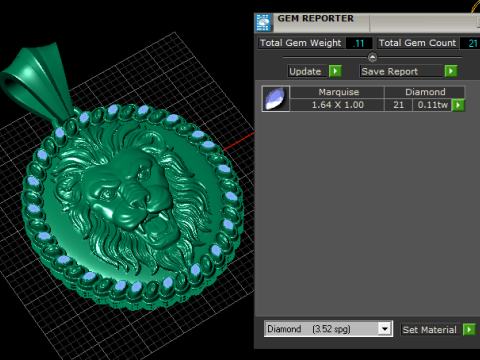Click the green arrow next to Save Report
480x360 pixels.
451,71
